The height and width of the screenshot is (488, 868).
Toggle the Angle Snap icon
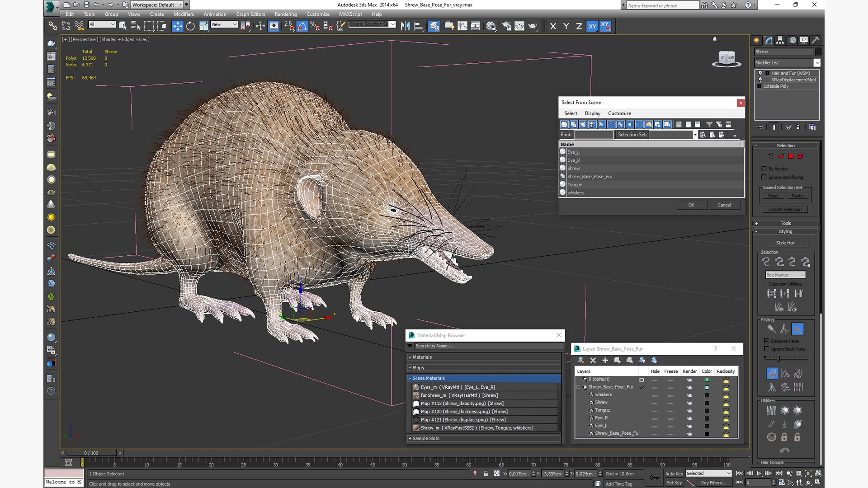click(x=302, y=26)
